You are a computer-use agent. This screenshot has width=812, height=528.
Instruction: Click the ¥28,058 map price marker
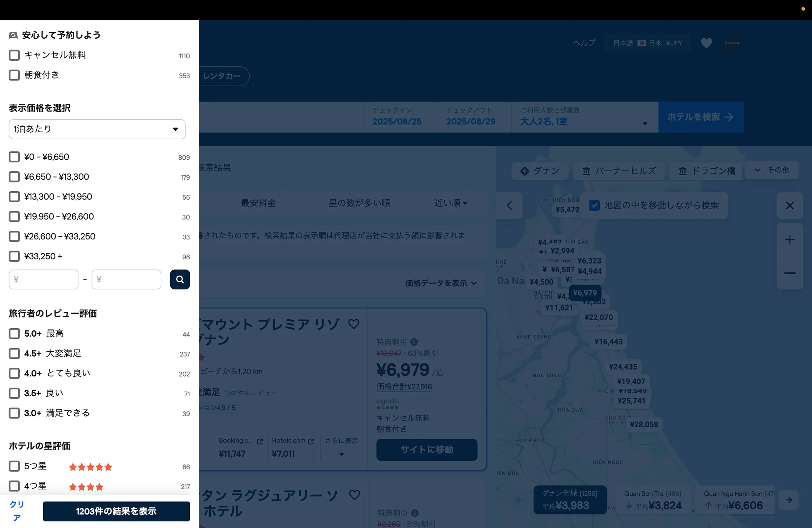pyautogui.click(x=644, y=424)
